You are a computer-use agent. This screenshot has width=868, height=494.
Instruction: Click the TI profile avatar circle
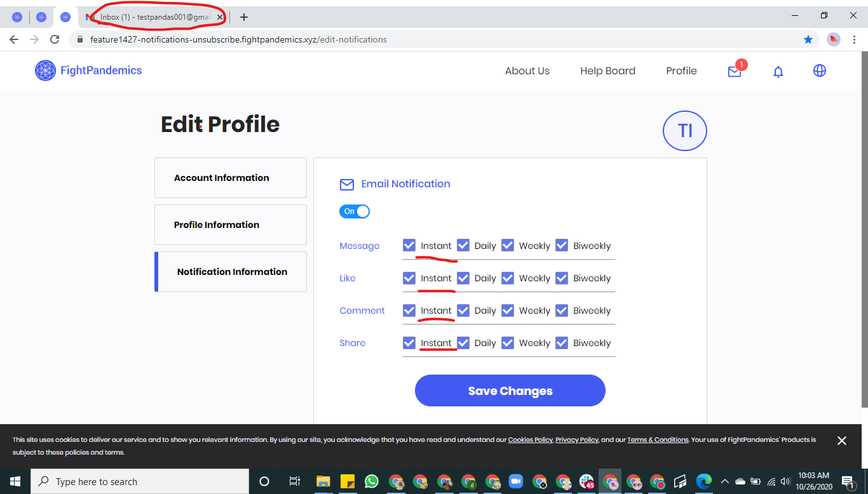[x=685, y=131]
